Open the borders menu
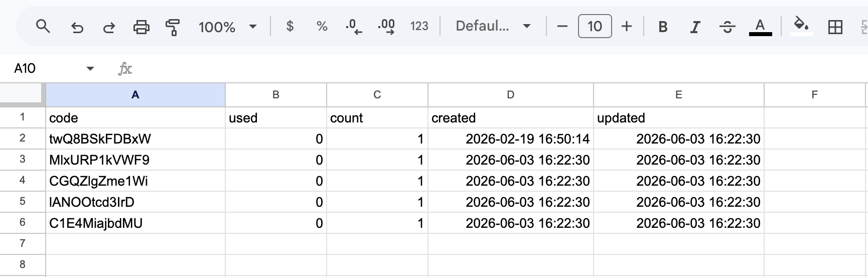868x277 pixels. [x=835, y=27]
